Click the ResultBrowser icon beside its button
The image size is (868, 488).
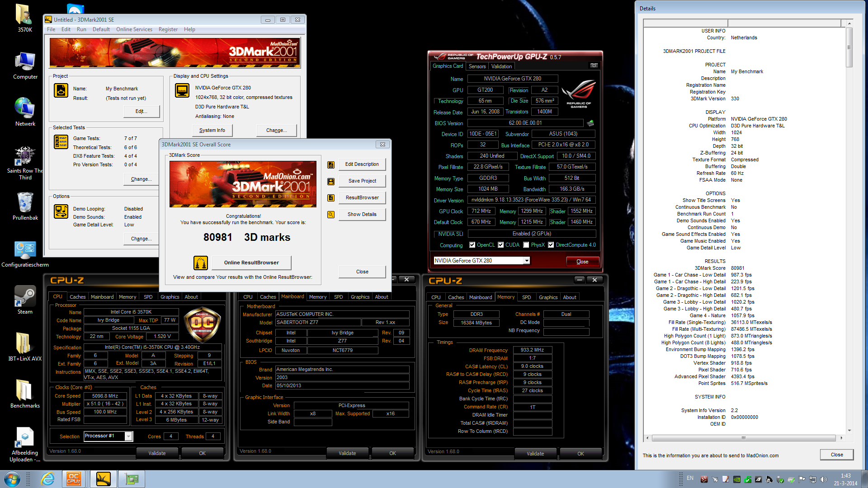[x=331, y=198]
